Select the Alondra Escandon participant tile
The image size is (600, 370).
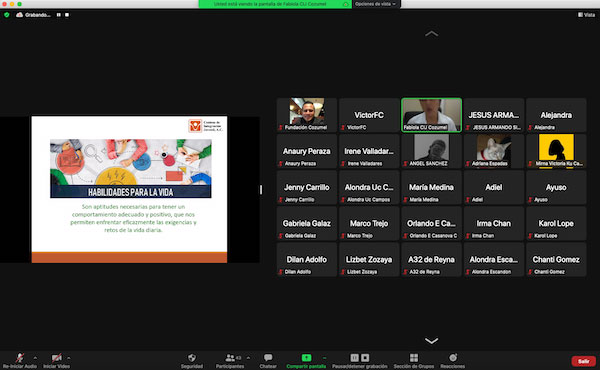point(494,259)
